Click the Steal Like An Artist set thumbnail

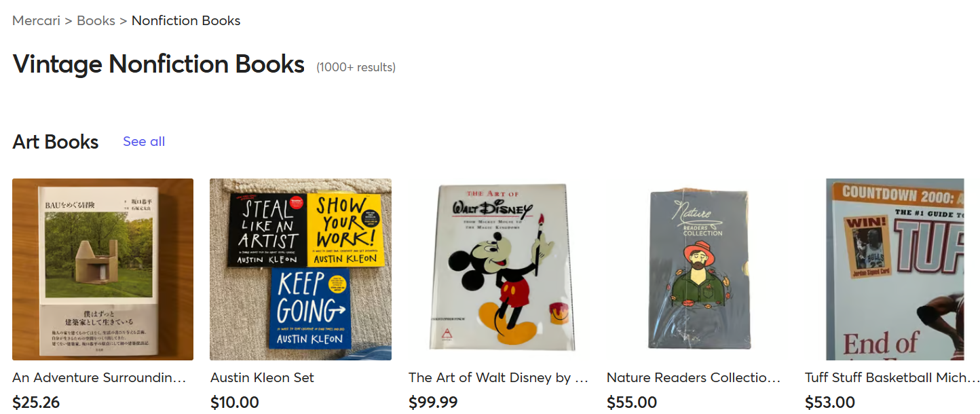(x=300, y=269)
